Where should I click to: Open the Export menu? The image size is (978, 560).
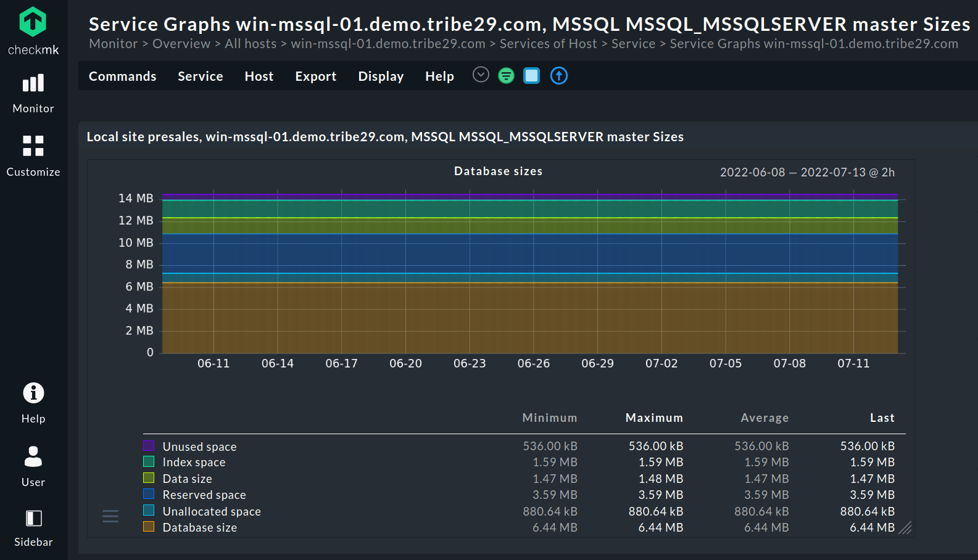coord(316,76)
